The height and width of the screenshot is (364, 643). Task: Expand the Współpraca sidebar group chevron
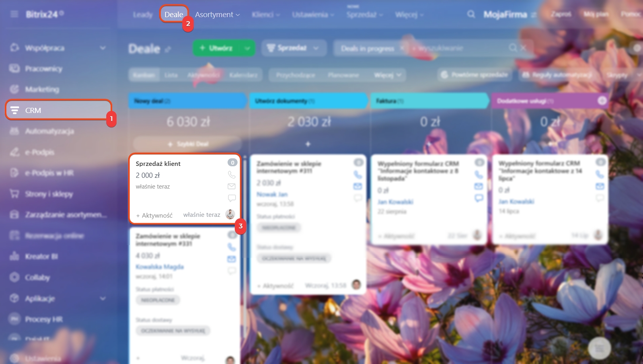click(x=103, y=48)
